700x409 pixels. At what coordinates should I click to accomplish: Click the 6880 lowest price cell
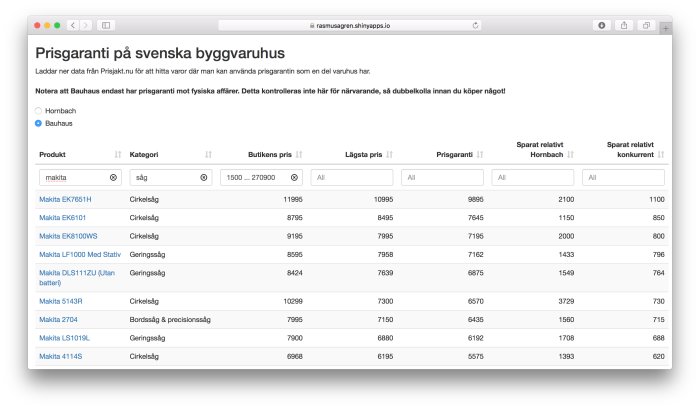(x=385, y=338)
